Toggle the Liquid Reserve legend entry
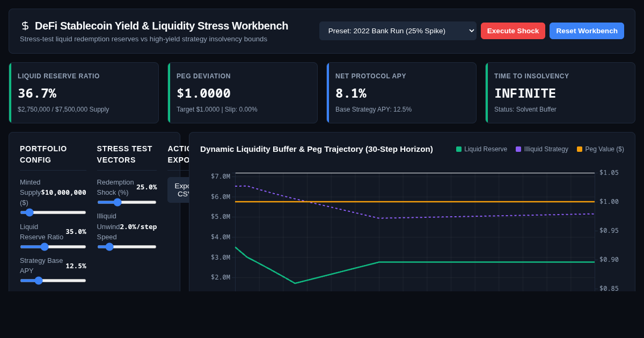This screenshot has height=338, width=644. [481, 149]
